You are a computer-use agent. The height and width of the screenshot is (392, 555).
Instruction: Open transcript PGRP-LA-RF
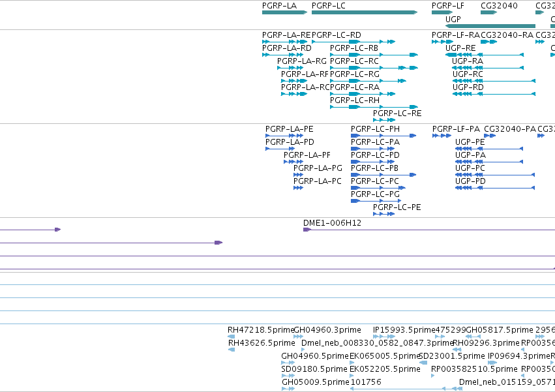click(305, 74)
